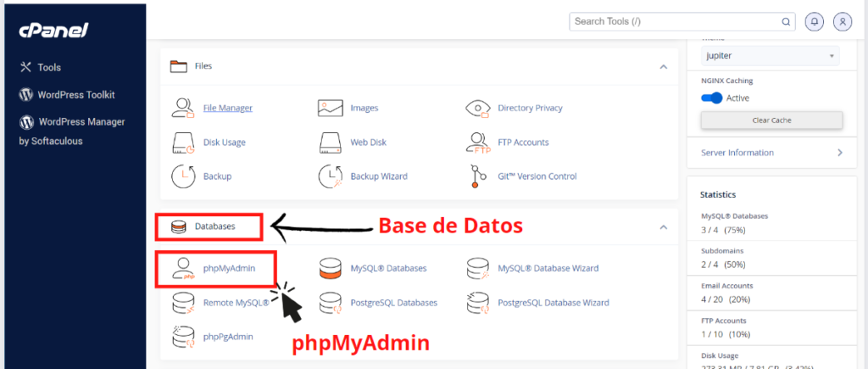The width and height of the screenshot is (868, 369).
Task: Click the Remote MySQL icon
Action: point(183,303)
